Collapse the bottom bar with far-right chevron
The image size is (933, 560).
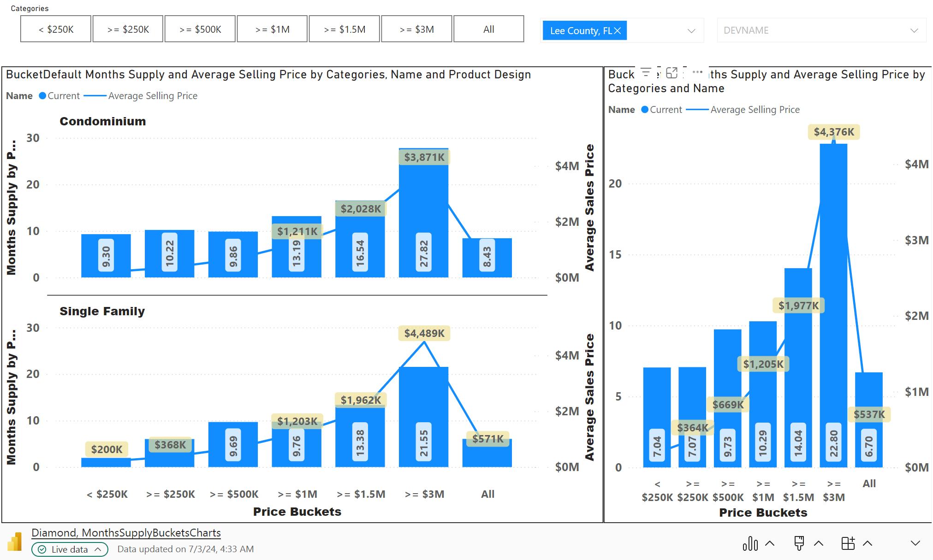click(915, 543)
